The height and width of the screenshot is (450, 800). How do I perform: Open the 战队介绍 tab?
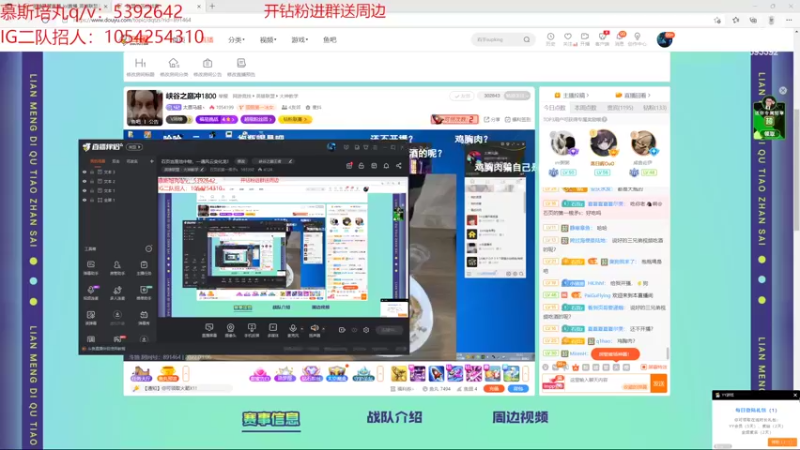tap(394, 417)
